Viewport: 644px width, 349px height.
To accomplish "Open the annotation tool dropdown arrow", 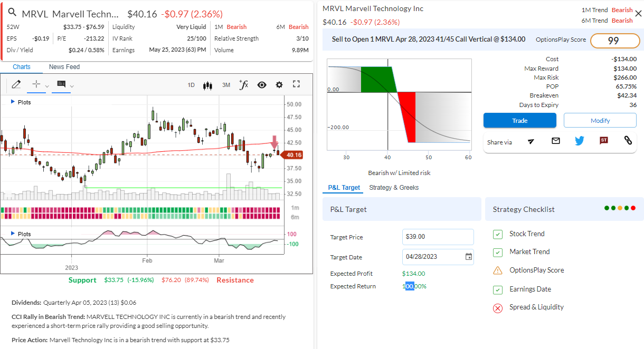I will coord(72,86).
